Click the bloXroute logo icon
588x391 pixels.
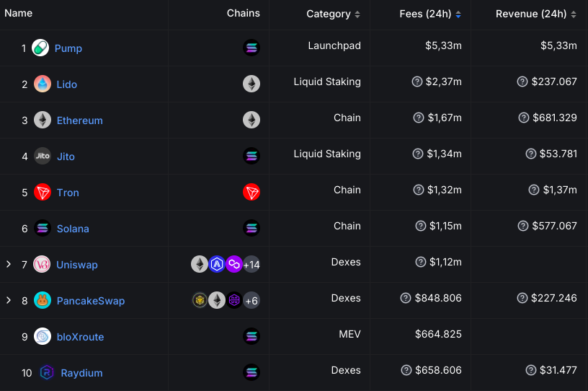click(43, 337)
